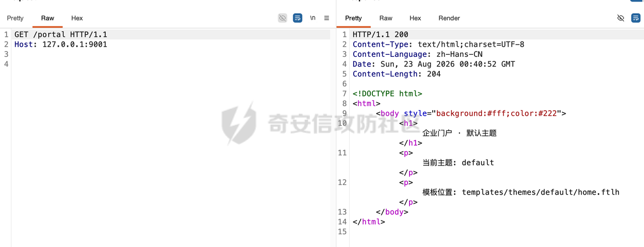The height and width of the screenshot is (247, 644).
Task: Switch response view to Raw tab
Action: [x=386, y=18]
